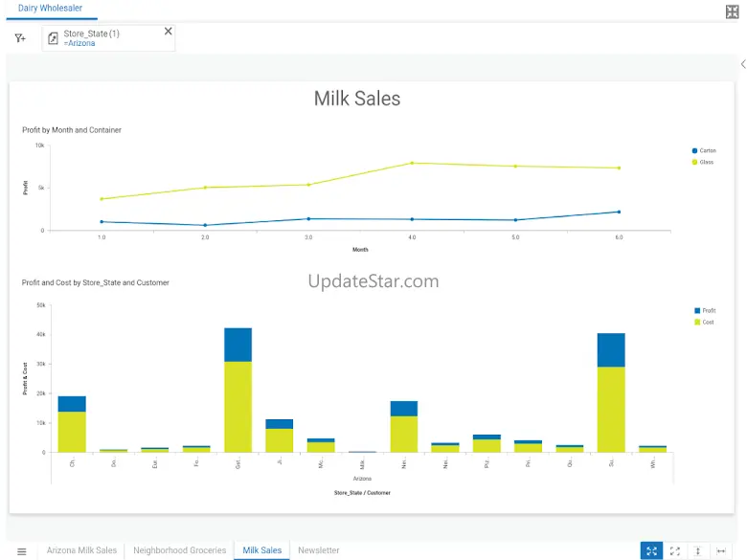This screenshot has height=560, width=747.
Task: Click the Profit legend swatch in bar chart
Action: [697, 311]
